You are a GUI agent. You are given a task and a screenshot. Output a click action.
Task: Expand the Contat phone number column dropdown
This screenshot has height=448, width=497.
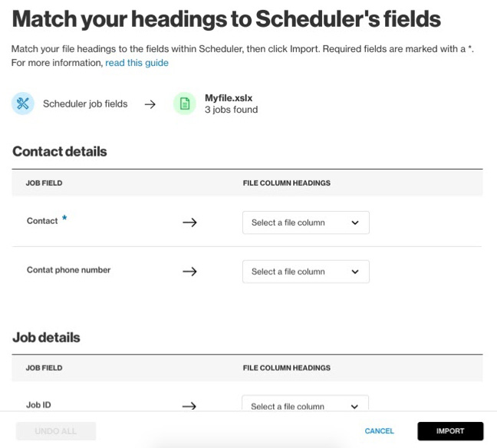click(305, 272)
